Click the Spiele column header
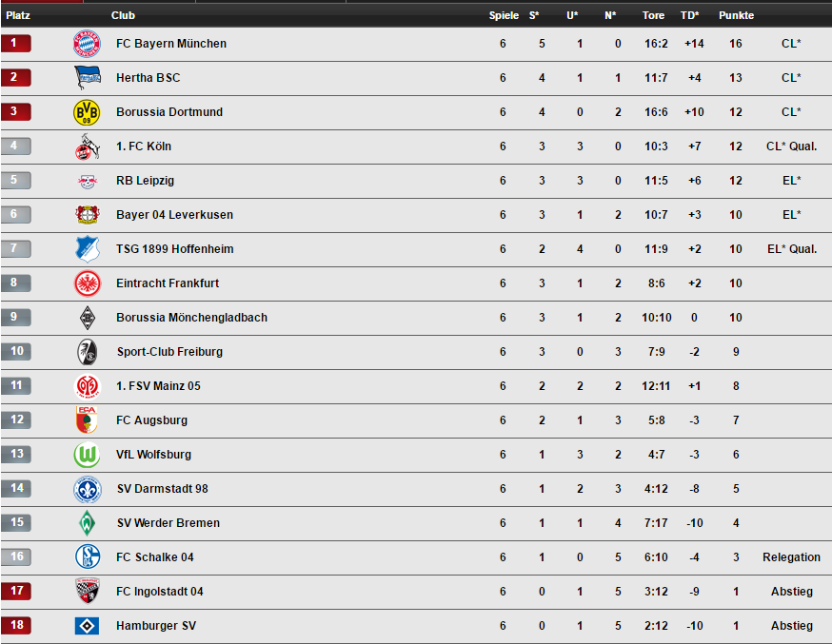 click(504, 15)
